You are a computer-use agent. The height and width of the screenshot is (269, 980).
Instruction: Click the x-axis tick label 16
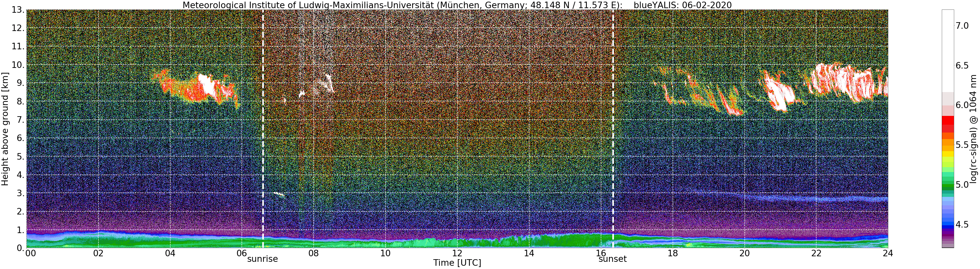(x=601, y=253)
